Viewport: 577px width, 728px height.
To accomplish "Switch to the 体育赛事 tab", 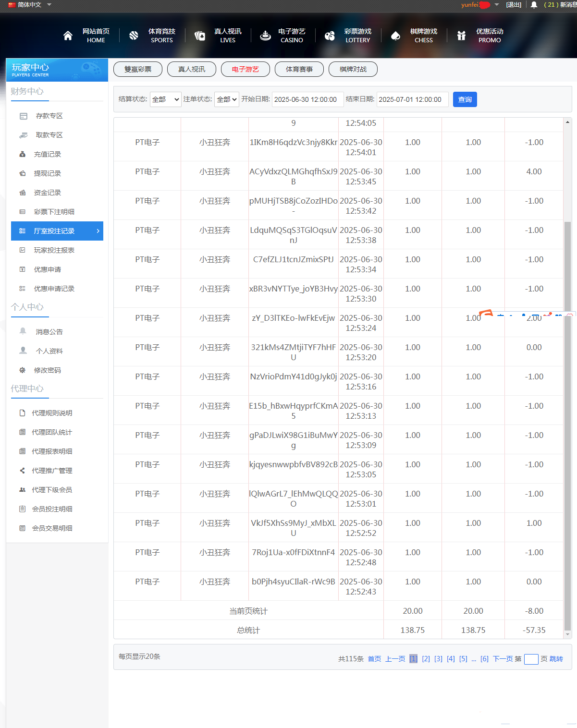I will click(299, 69).
